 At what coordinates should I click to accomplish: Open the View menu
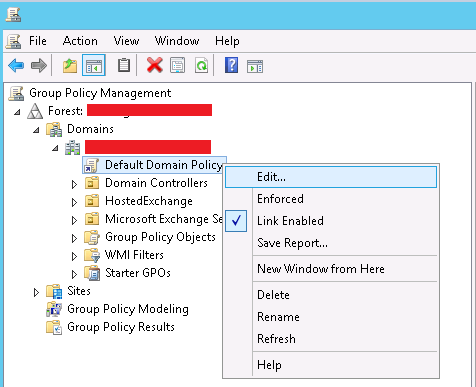[126, 41]
